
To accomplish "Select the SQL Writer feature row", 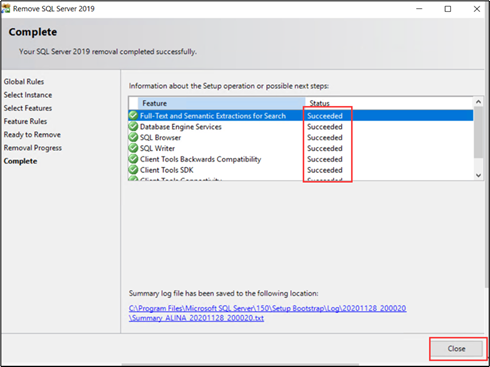I will point(300,148).
